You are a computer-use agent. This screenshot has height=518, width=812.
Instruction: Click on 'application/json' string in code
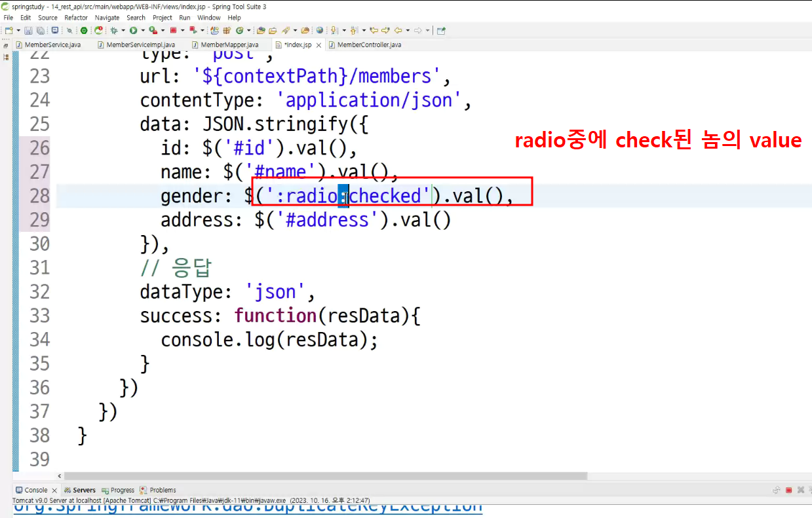point(368,100)
